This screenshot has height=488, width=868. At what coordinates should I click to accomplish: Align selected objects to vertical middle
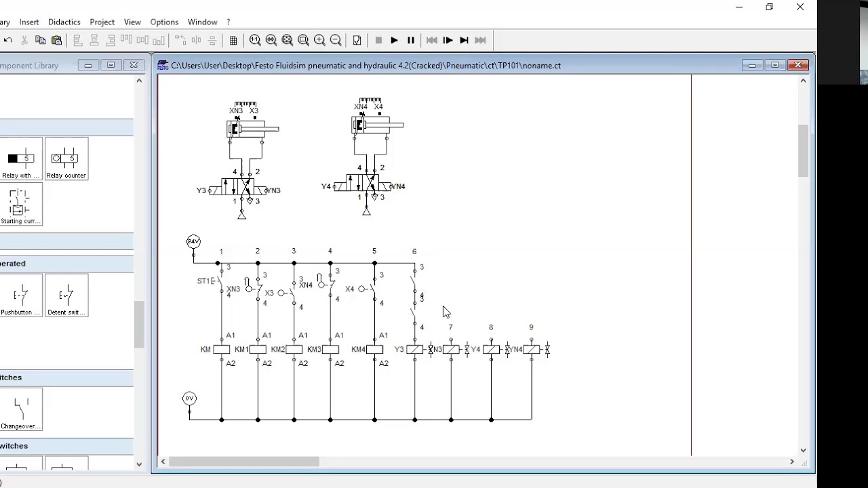[142, 41]
